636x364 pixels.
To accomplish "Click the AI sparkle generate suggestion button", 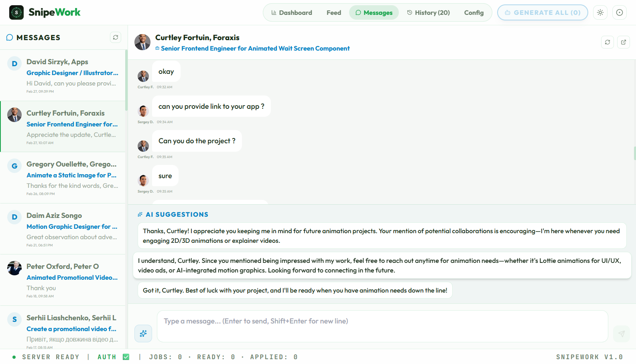I will [x=143, y=333].
